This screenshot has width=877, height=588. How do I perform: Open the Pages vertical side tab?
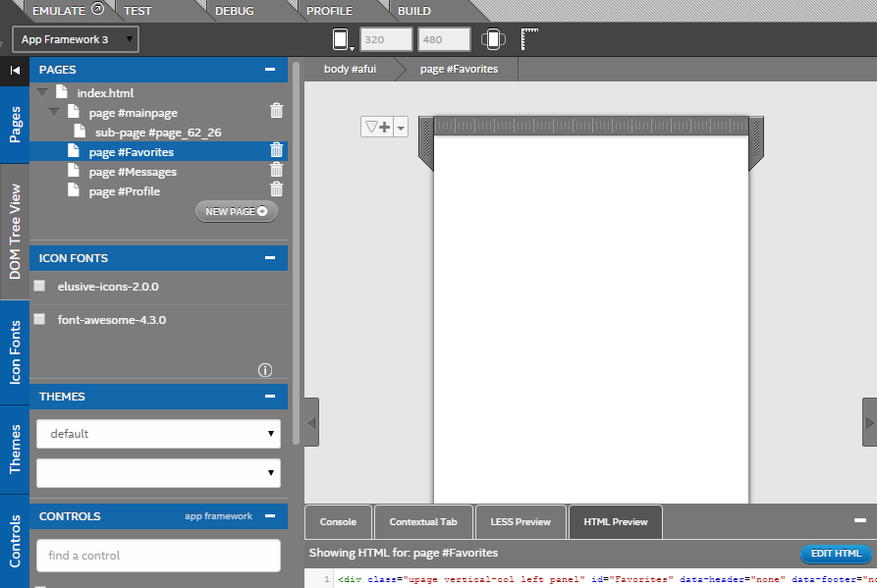15,125
